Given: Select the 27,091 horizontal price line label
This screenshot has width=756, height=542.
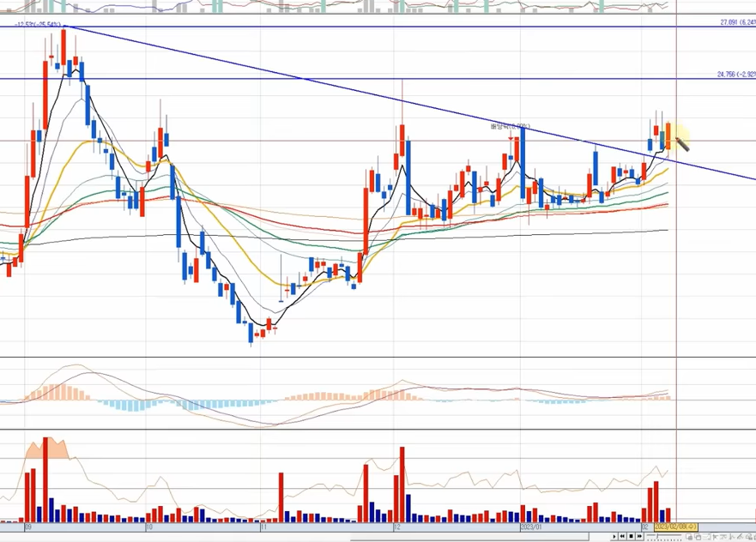Looking at the screenshot, I should coord(738,22).
